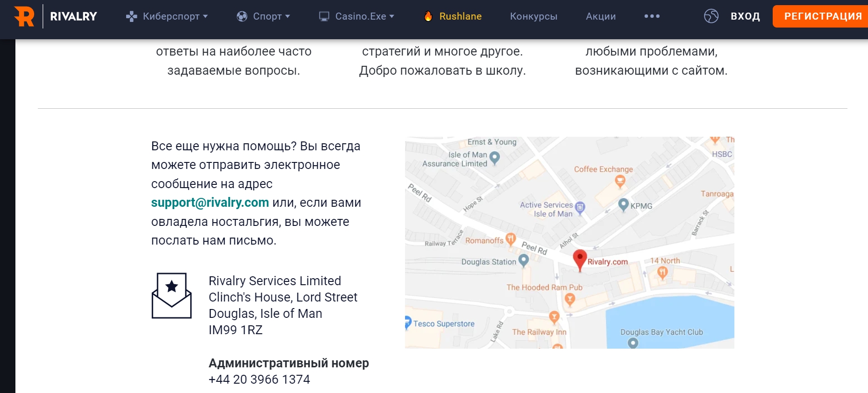
Task: Click the Romanoffs restaurant map marker
Action: tap(511, 239)
